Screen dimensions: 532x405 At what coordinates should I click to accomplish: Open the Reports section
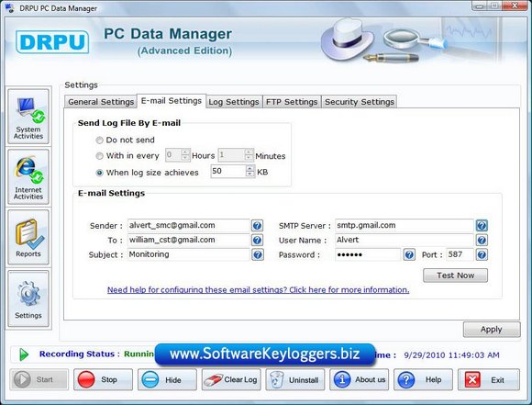click(x=28, y=238)
